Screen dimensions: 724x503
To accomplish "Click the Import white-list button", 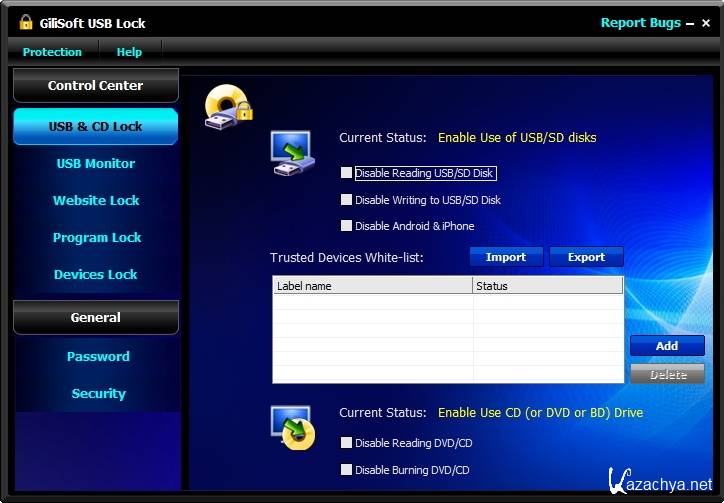I will pyautogui.click(x=506, y=257).
